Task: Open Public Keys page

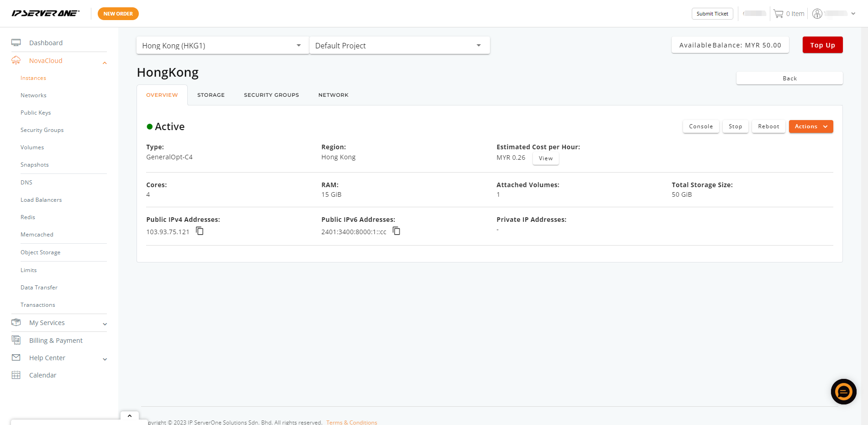Action: click(x=36, y=113)
